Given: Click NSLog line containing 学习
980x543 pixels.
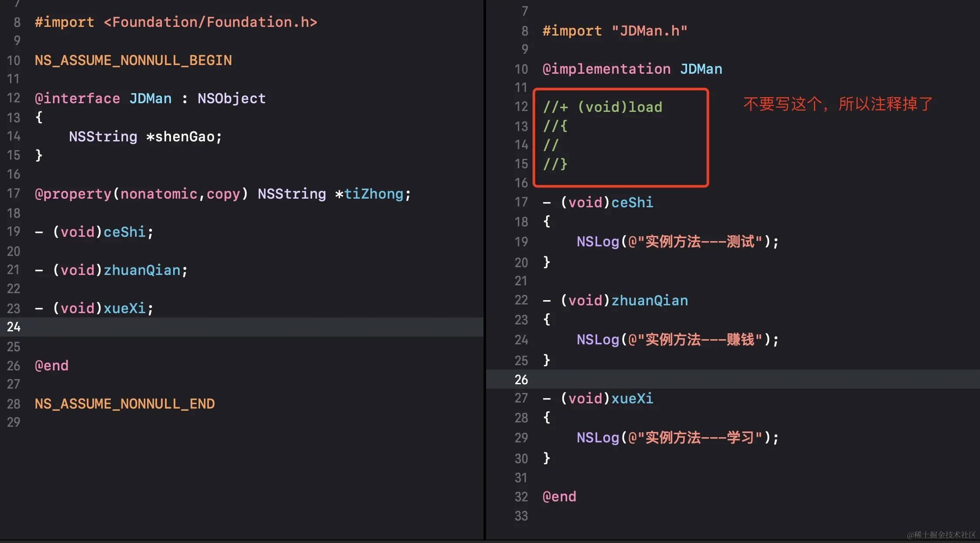Looking at the screenshot, I should tap(677, 438).
